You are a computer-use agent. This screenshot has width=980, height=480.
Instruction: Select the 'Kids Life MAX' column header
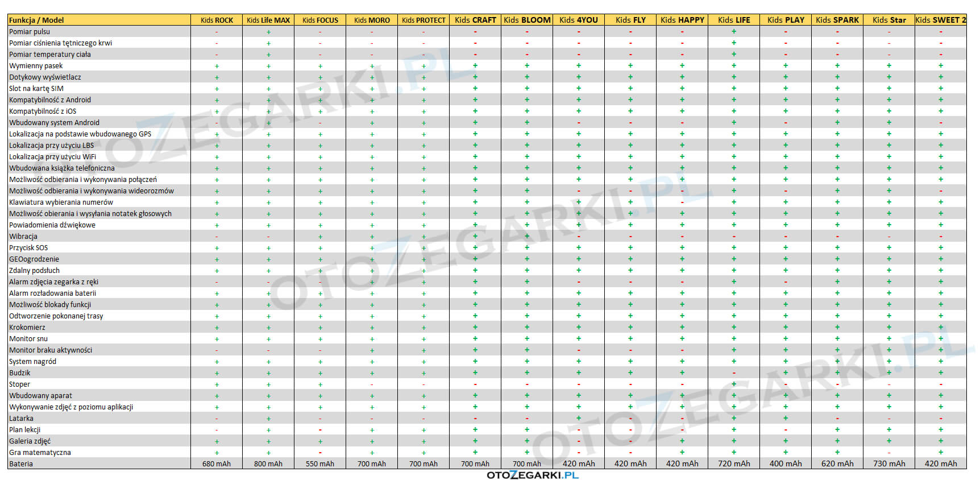268,20
